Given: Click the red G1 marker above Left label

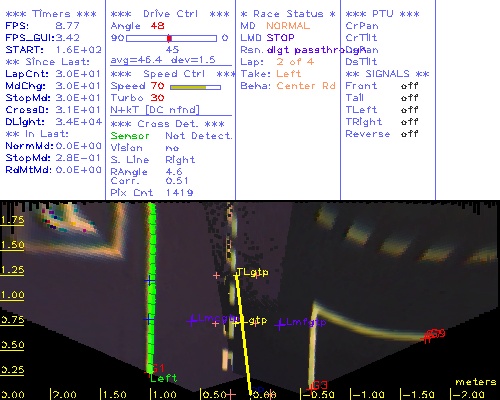Looking at the screenshot, I should [157, 368].
